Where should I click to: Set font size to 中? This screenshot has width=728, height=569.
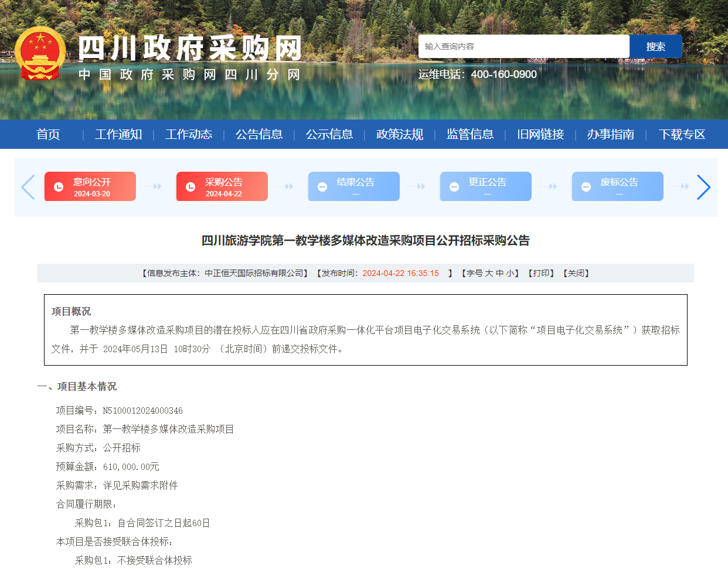pyautogui.click(x=499, y=273)
